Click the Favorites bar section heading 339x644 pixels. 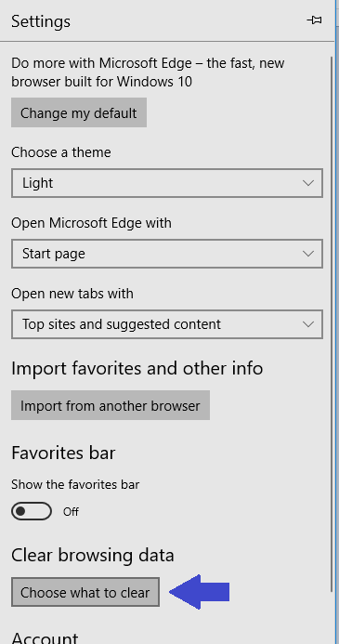click(63, 453)
